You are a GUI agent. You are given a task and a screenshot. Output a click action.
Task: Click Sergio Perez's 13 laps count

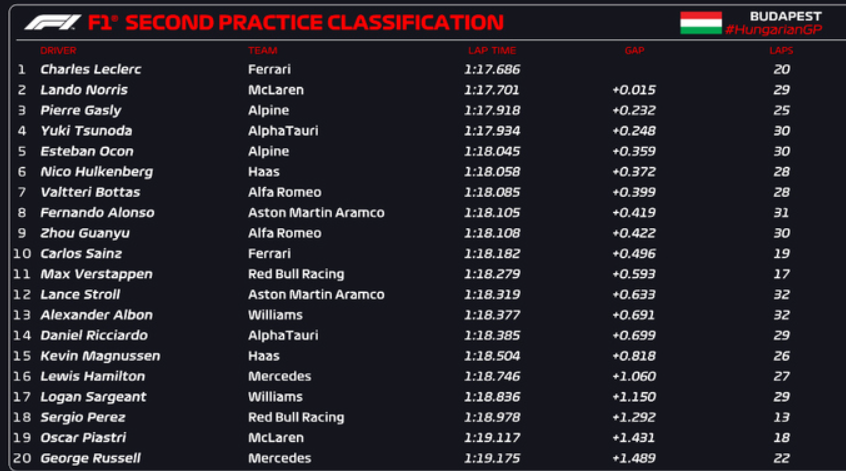[x=781, y=418]
